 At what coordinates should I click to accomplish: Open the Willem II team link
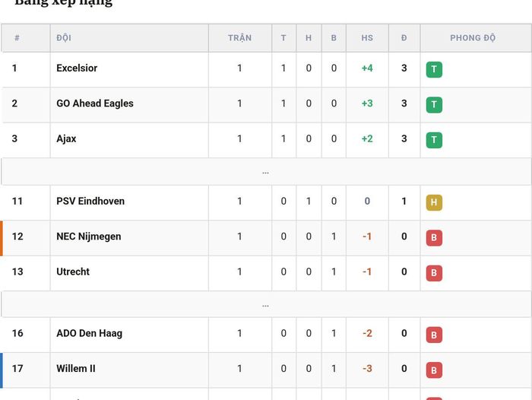coord(76,368)
